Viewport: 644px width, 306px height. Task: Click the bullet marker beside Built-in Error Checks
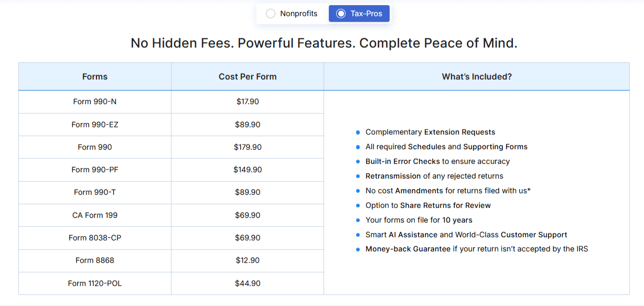pyautogui.click(x=359, y=161)
